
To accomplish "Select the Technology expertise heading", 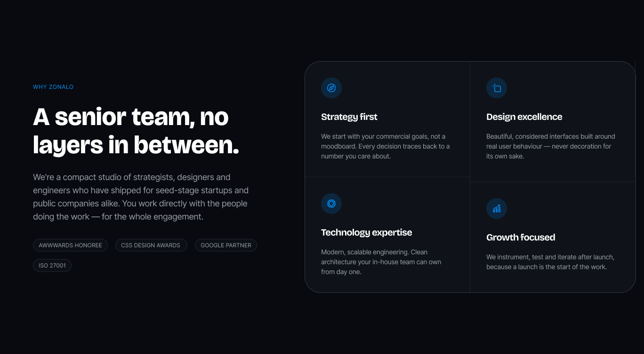I will coord(366,233).
